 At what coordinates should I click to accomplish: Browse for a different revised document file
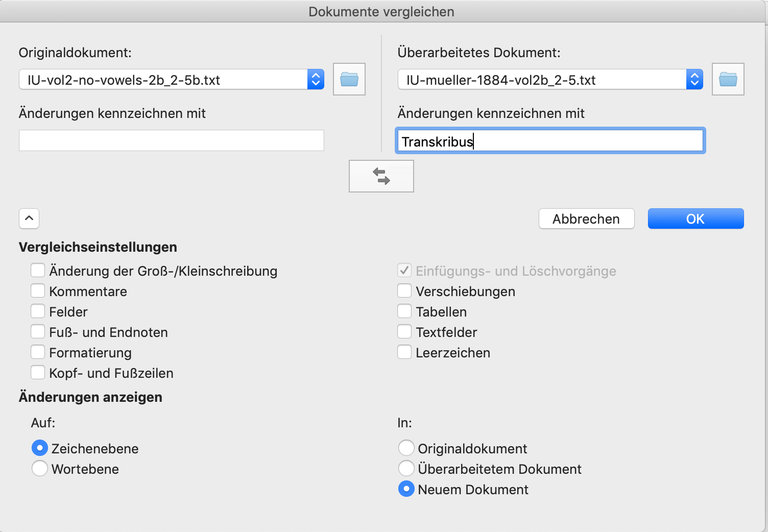click(x=728, y=79)
